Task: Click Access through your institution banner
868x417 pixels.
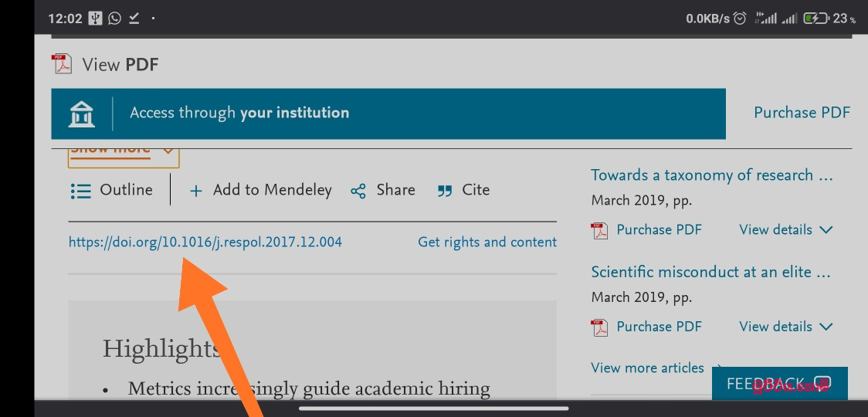Action: pyautogui.click(x=388, y=114)
